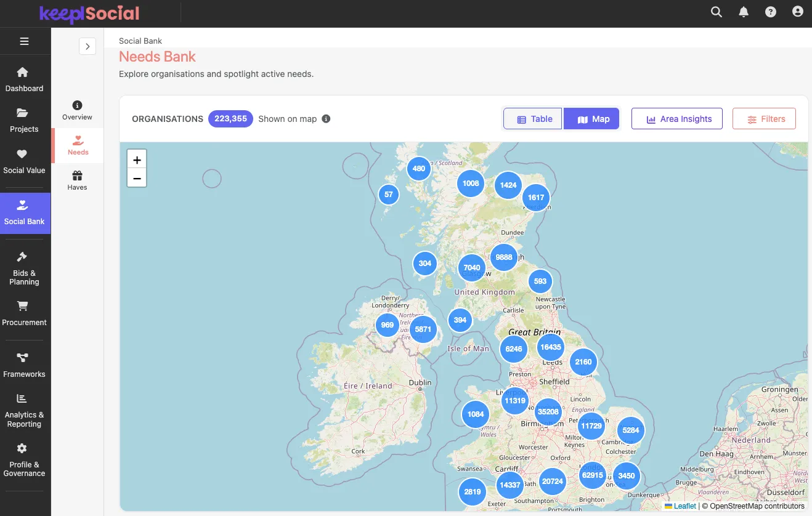812x516 pixels.
Task: Click map cluster 16435
Action: tap(551, 347)
